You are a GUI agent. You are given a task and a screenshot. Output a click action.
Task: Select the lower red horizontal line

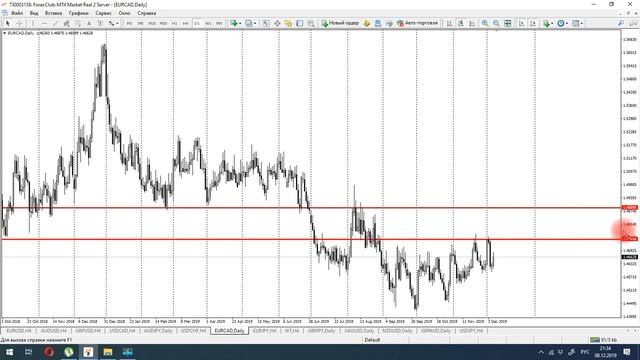(x=310, y=239)
